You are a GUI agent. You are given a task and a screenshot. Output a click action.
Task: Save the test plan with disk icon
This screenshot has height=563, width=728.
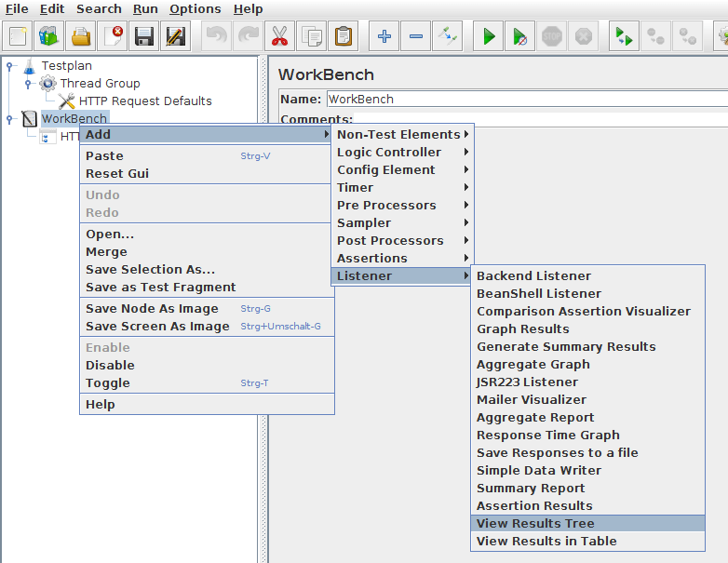click(144, 36)
